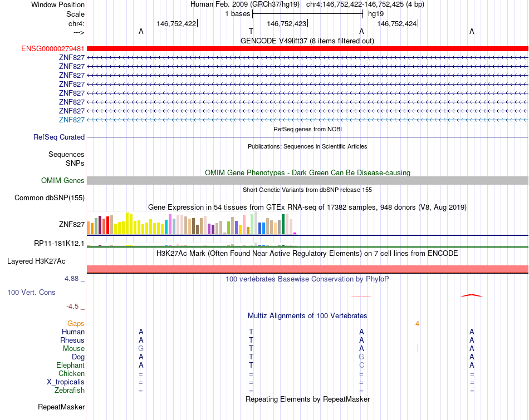The height and width of the screenshot is (420, 529).
Task: Open the RP11-181K12.1 small expression bar chart
Action: point(192,244)
